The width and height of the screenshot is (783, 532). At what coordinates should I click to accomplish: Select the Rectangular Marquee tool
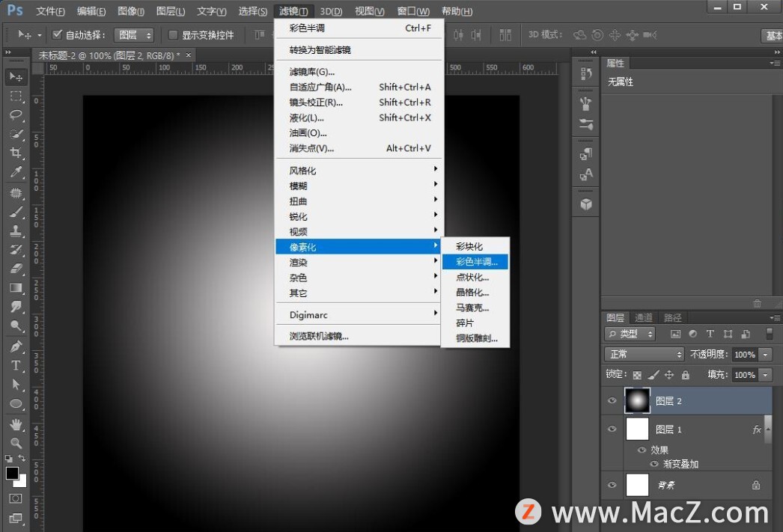[x=16, y=96]
